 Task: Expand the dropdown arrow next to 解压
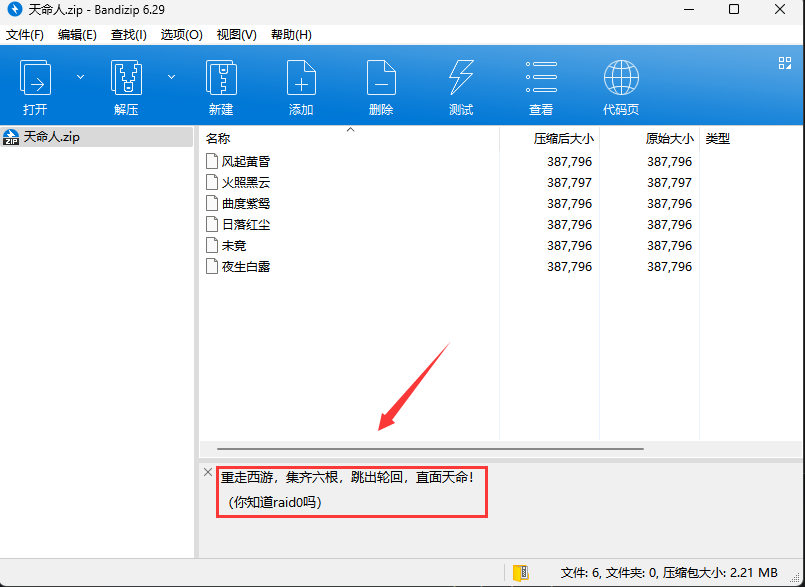point(171,77)
